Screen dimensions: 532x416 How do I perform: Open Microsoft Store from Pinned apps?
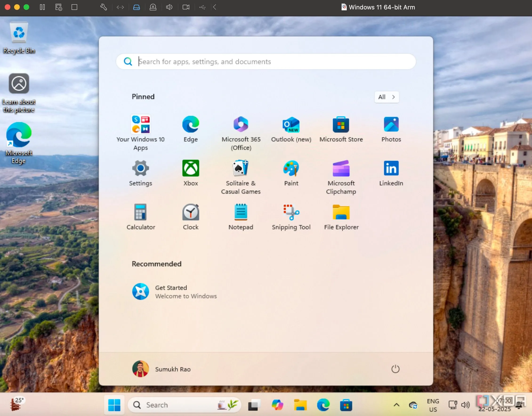341,129
